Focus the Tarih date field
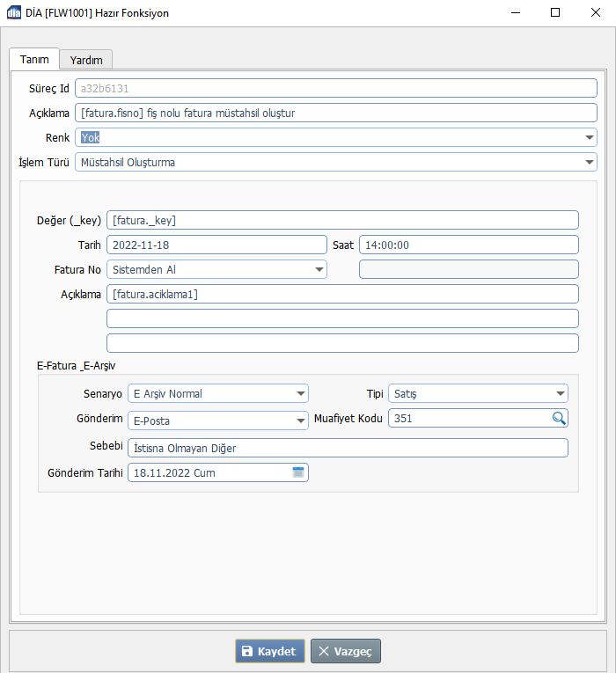The width and height of the screenshot is (616, 673). point(216,245)
